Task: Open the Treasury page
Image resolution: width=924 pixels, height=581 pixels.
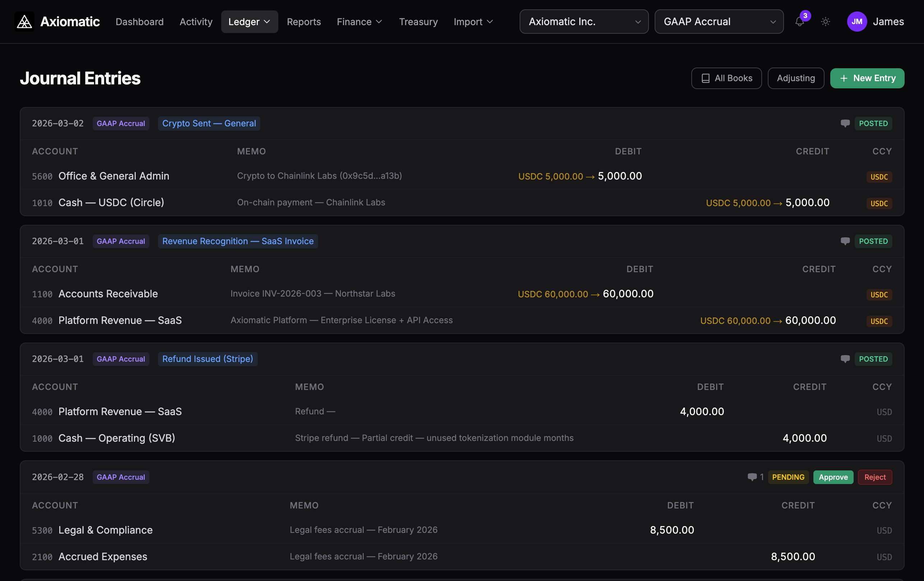Action: [x=418, y=22]
